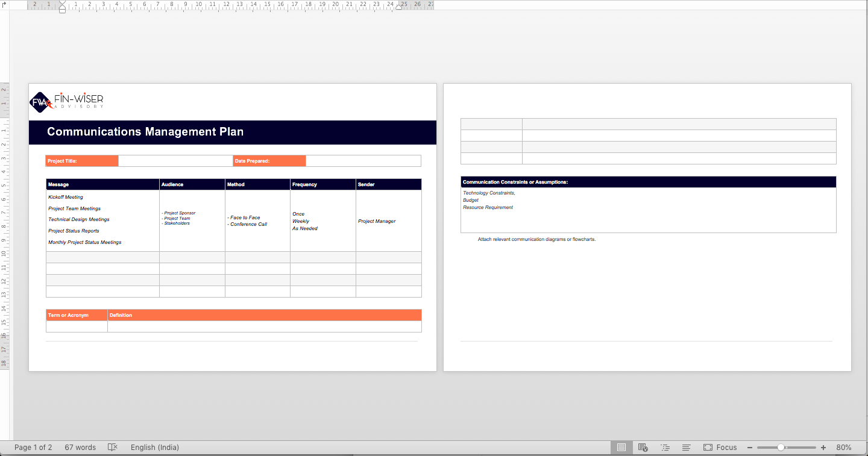Screen dimensions: 868x456
Task: Click the zoom slider handle
Action: (781, 448)
